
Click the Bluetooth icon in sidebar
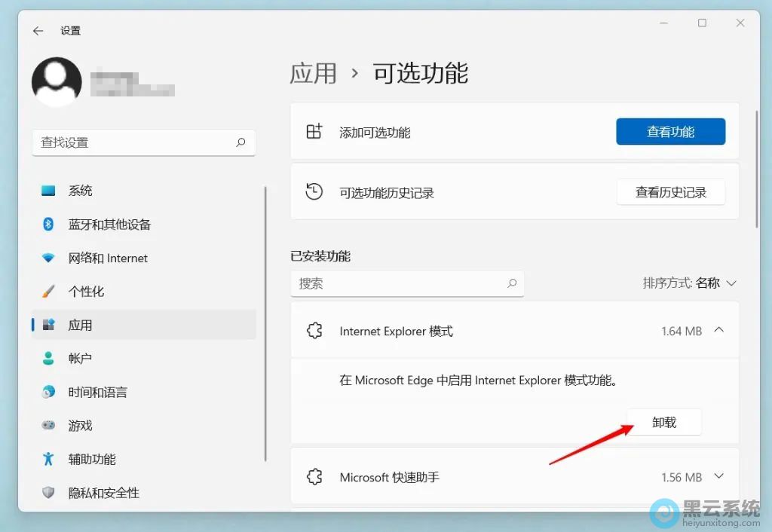49,225
